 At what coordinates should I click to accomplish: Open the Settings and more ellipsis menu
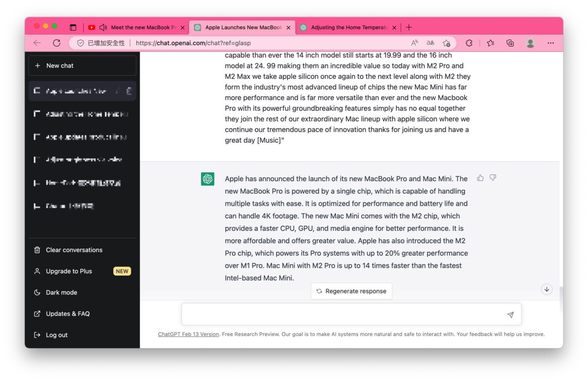click(551, 43)
